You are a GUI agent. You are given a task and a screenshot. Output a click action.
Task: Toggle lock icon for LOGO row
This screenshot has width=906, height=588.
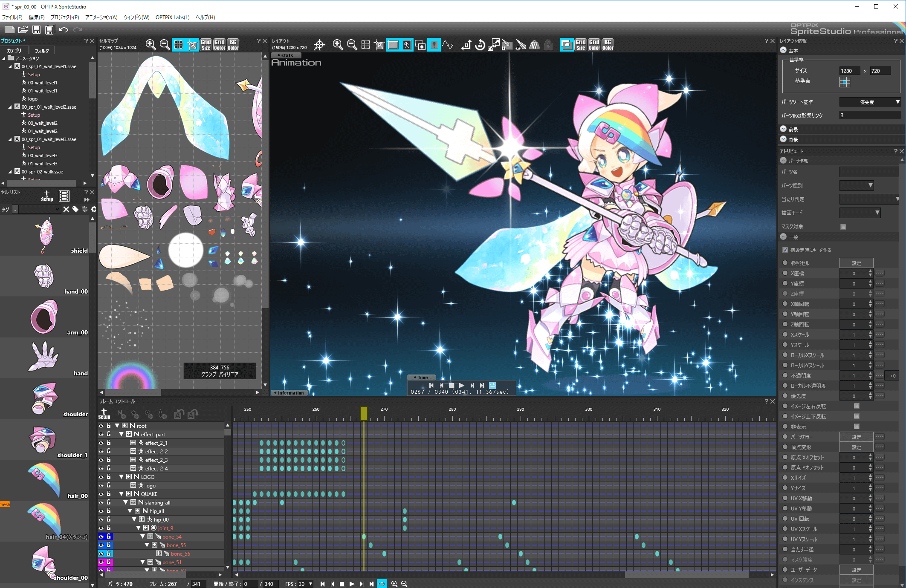[x=109, y=477]
